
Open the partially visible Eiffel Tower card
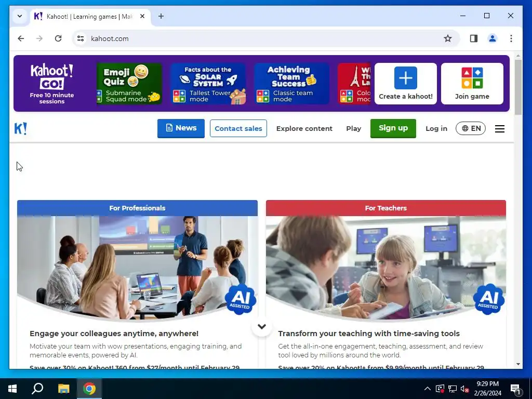[x=354, y=84]
